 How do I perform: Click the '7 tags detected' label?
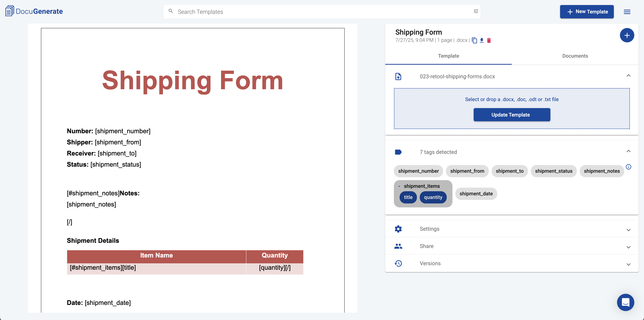coord(438,152)
